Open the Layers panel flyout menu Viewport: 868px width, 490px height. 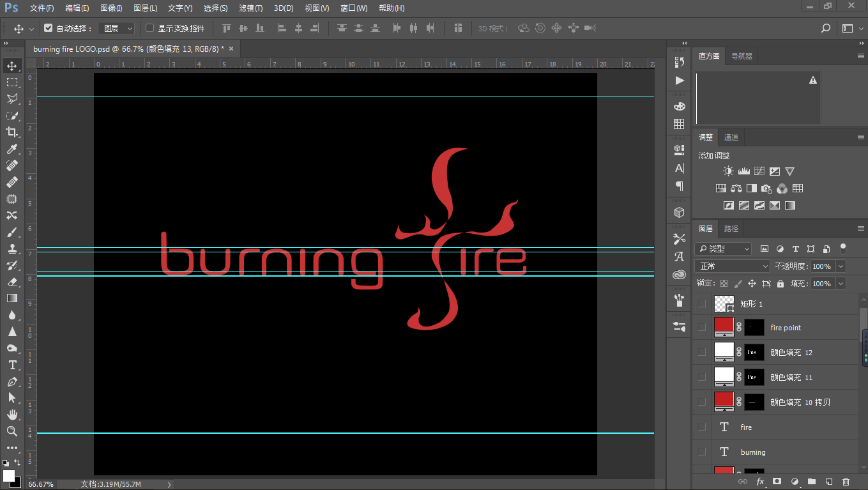click(x=860, y=229)
